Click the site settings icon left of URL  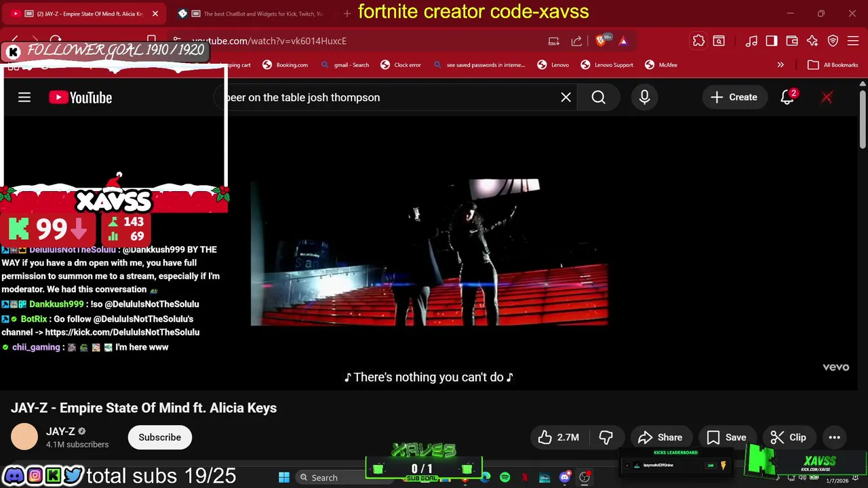click(x=177, y=41)
